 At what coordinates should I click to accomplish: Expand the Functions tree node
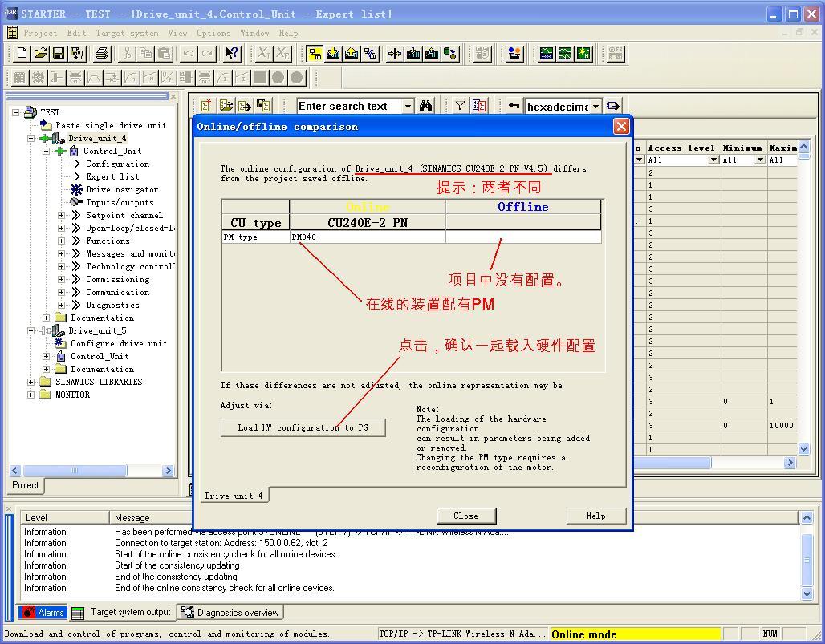pyautogui.click(x=62, y=241)
